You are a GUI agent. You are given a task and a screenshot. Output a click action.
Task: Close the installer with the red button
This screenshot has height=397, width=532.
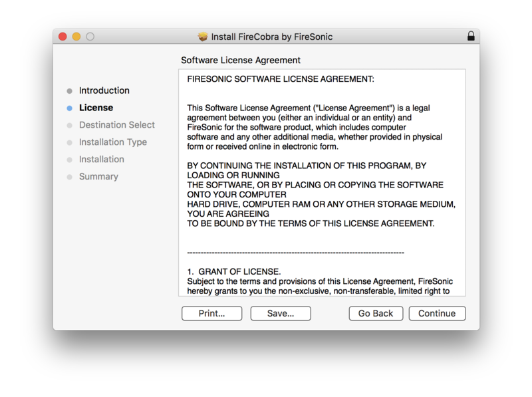pos(63,37)
